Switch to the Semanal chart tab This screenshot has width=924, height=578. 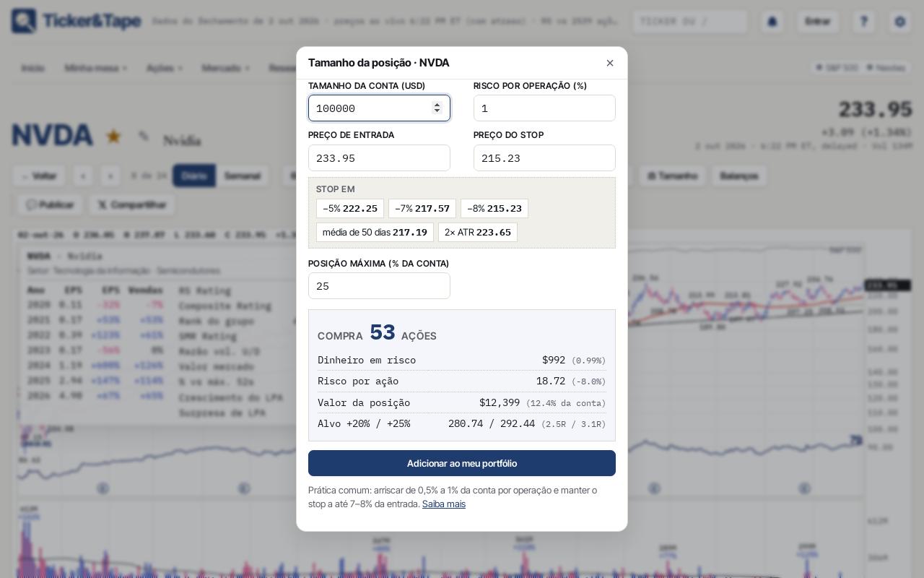pyautogui.click(x=243, y=176)
